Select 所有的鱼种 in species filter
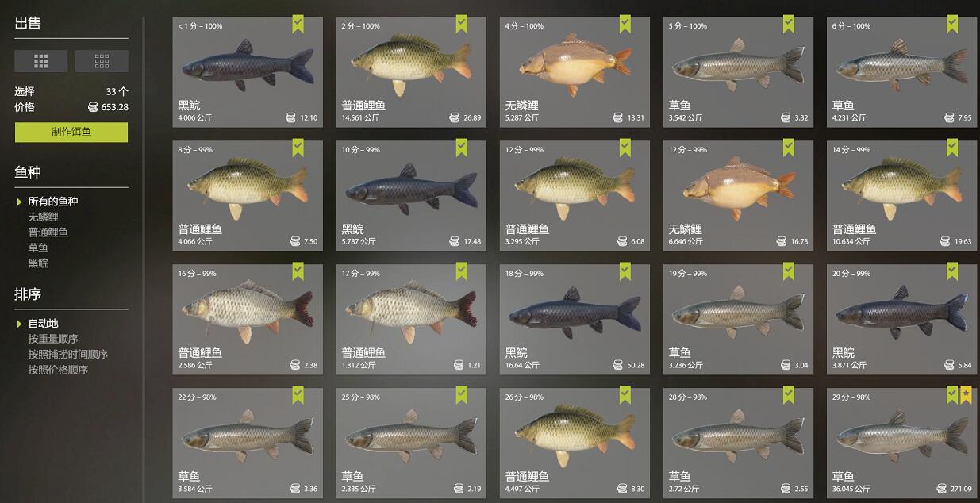Screen dimensions: 980x503 pos(53,202)
